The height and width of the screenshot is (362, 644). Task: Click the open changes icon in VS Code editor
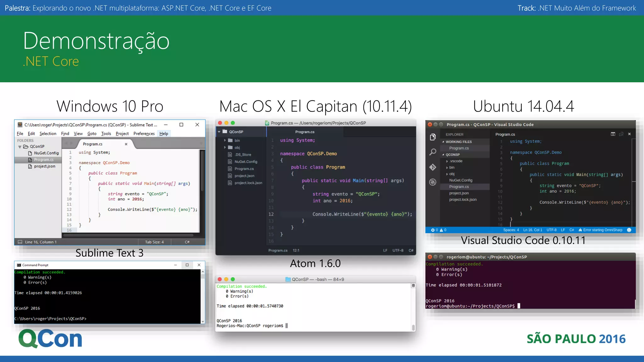621,134
